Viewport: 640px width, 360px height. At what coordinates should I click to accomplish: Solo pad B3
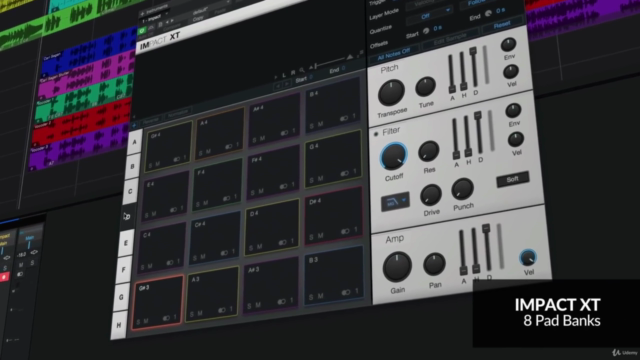pyautogui.click(x=311, y=298)
